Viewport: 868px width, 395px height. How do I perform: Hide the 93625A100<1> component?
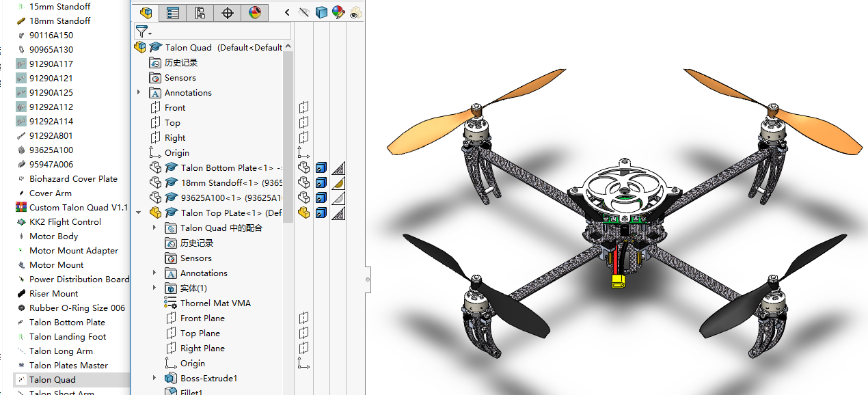(x=304, y=197)
